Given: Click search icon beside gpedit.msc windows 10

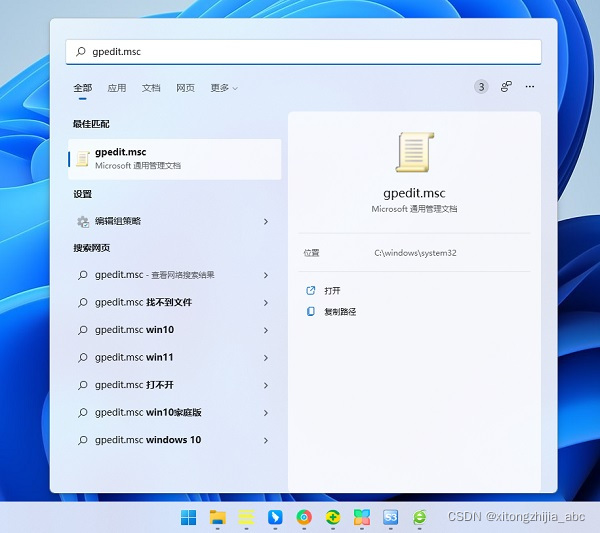Looking at the screenshot, I should coord(83,440).
